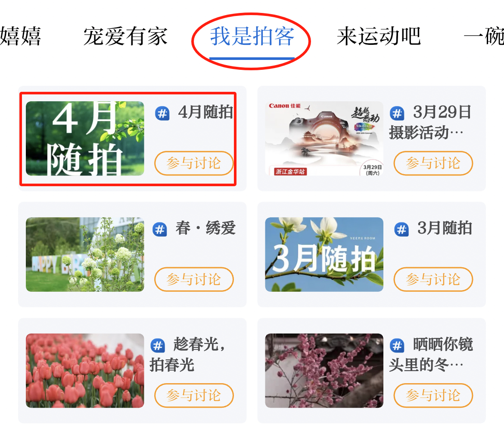Screen dimensions: 504x428
Task: Switch to the 我是拍客 tab
Action: click(252, 36)
